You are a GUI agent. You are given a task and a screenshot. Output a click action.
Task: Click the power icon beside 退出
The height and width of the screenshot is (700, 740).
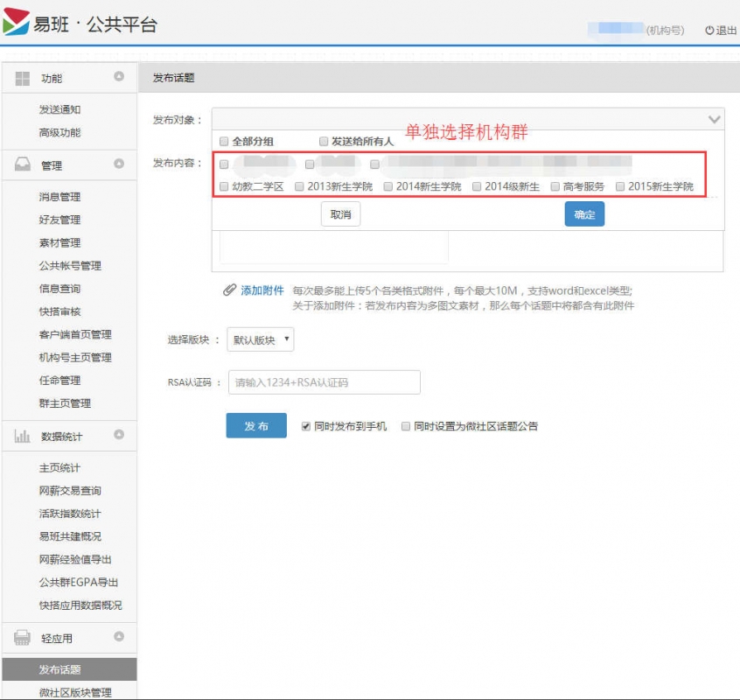[709, 31]
